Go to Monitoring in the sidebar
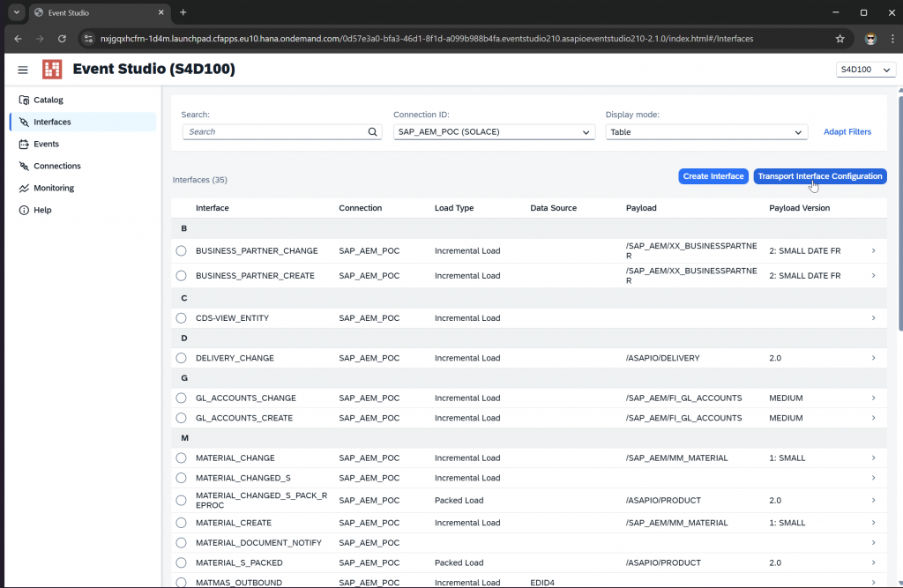Screen dimensions: 903x588 [53, 188]
